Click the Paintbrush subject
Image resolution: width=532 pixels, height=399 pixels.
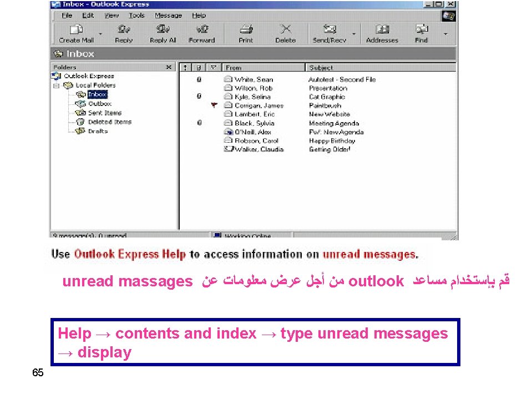325,105
